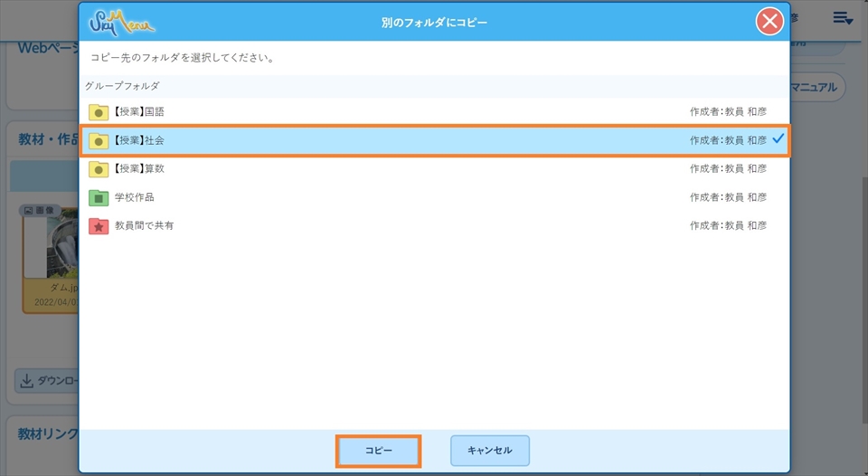Viewport: 868px width, 476px height.
Task: Close the copy dialog with red X
Action: coord(769,22)
